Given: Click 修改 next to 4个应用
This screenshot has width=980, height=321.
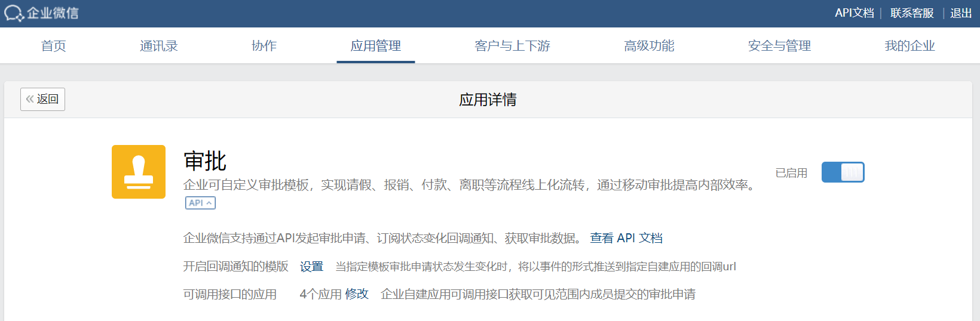Looking at the screenshot, I should [x=357, y=294].
